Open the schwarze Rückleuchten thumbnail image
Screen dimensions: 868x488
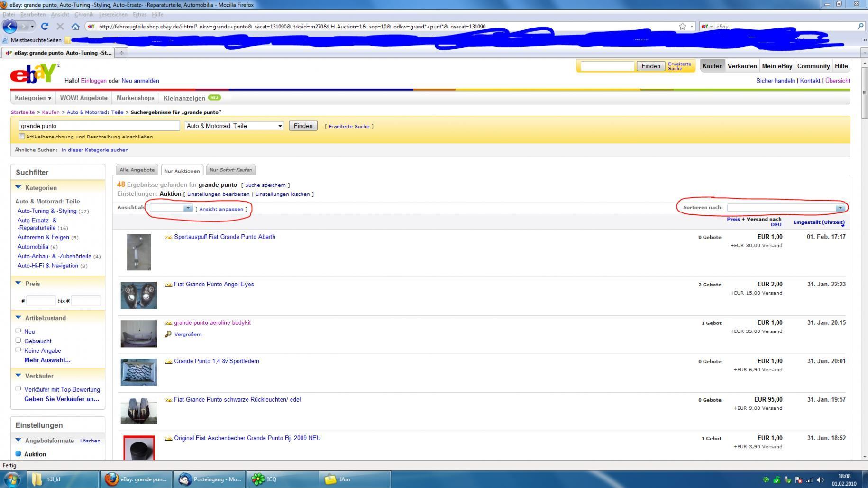click(x=138, y=410)
